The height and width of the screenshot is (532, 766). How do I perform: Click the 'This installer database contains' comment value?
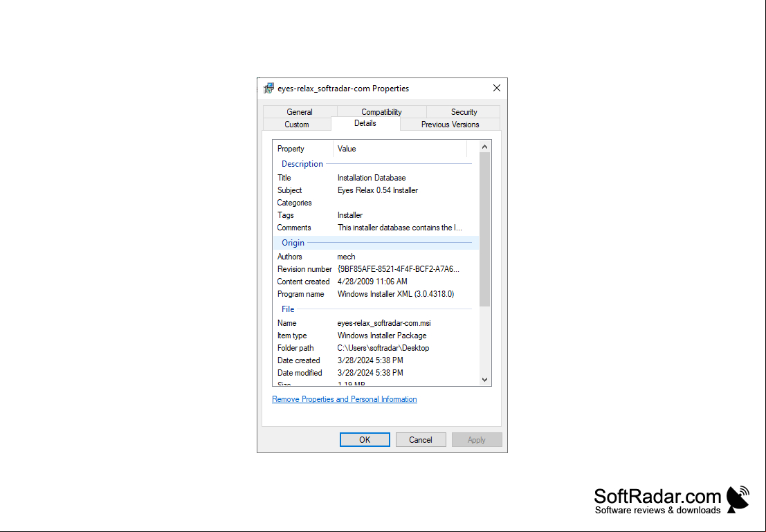click(x=400, y=228)
